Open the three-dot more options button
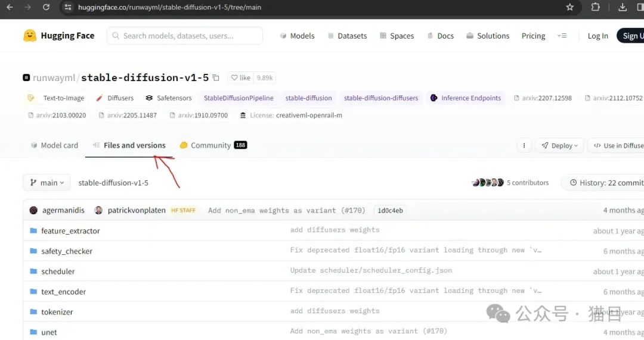644x340 pixels. click(524, 146)
